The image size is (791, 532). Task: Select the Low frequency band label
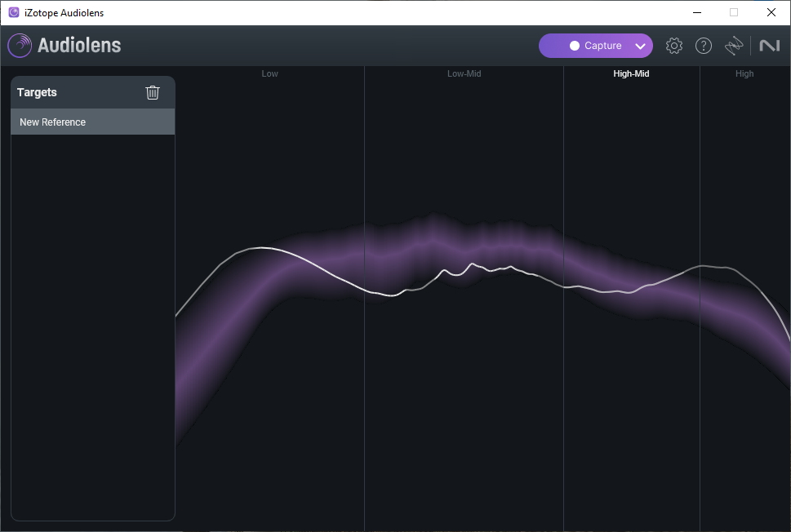click(269, 73)
